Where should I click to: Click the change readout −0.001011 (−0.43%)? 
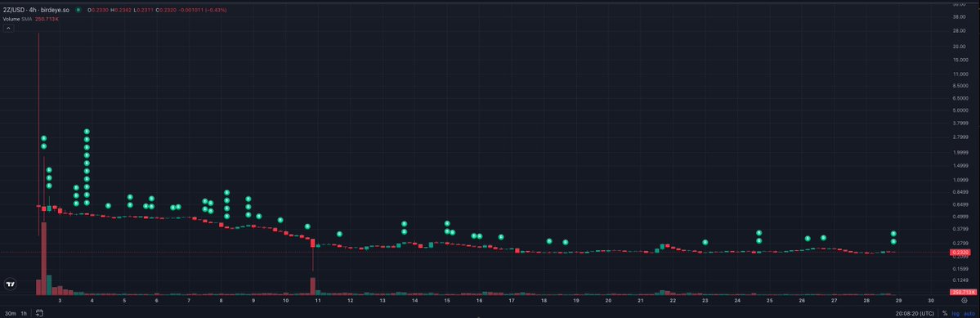[x=203, y=11]
